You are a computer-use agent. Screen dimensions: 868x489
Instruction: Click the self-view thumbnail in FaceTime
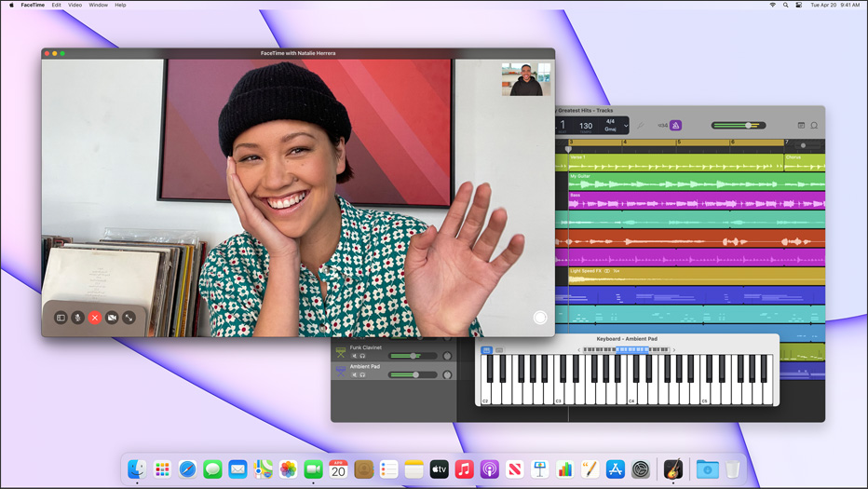525,79
